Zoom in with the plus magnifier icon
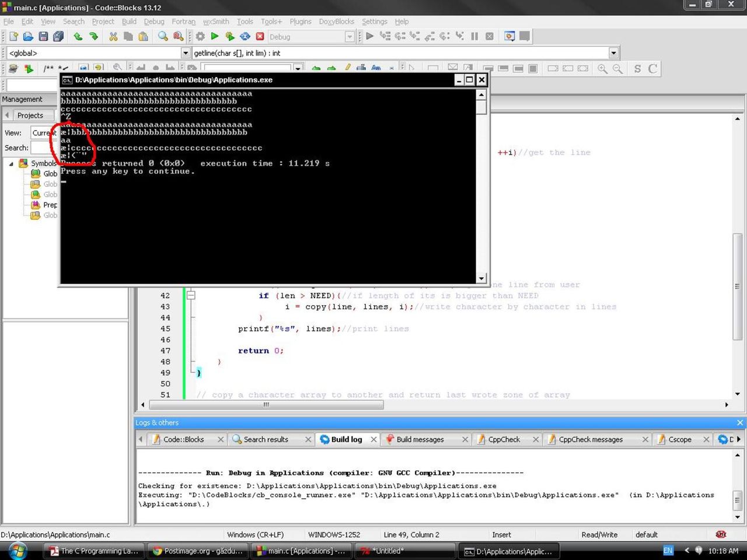 pos(602,69)
